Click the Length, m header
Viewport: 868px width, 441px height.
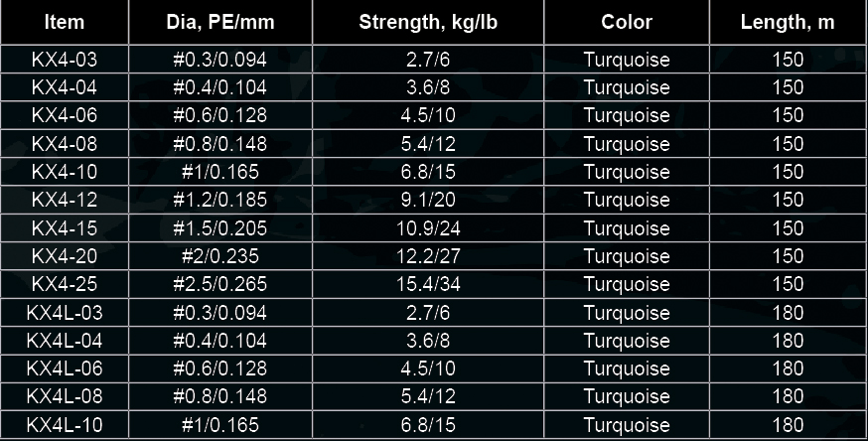click(788, 22)
